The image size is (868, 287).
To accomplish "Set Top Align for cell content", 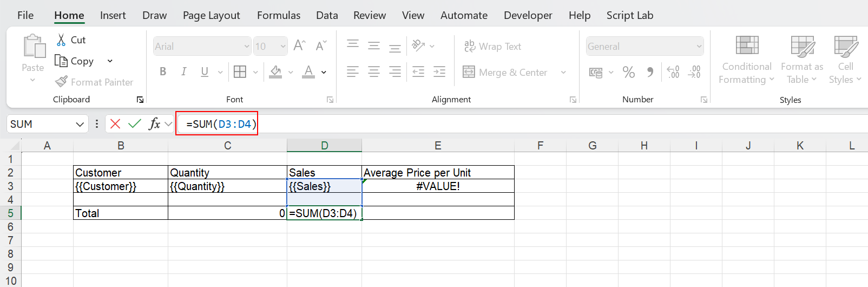I will pos(353,45).
